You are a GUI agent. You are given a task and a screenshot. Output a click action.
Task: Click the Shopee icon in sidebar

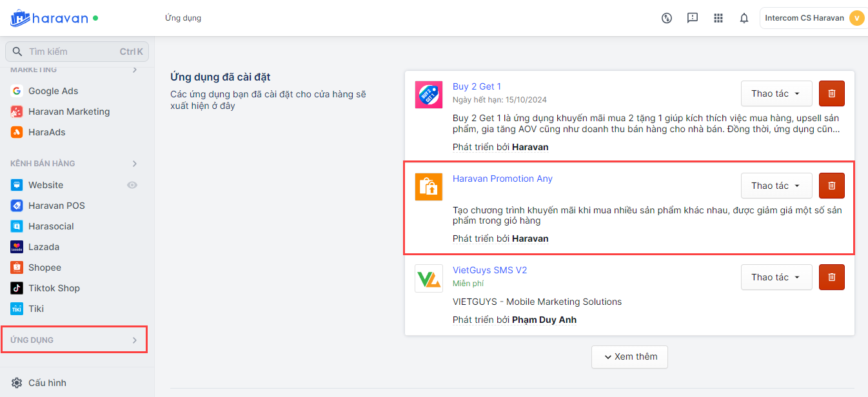point(17,267)
